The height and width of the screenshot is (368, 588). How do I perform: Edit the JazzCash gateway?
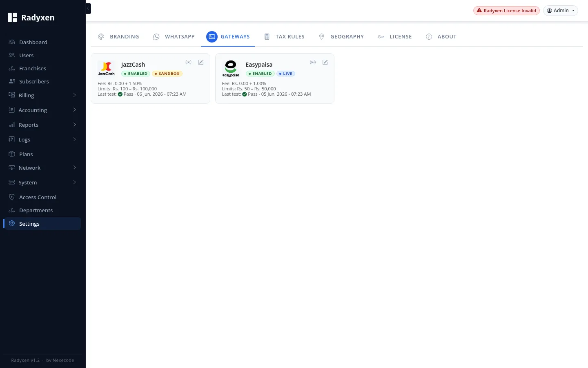(x=201, y=62)
